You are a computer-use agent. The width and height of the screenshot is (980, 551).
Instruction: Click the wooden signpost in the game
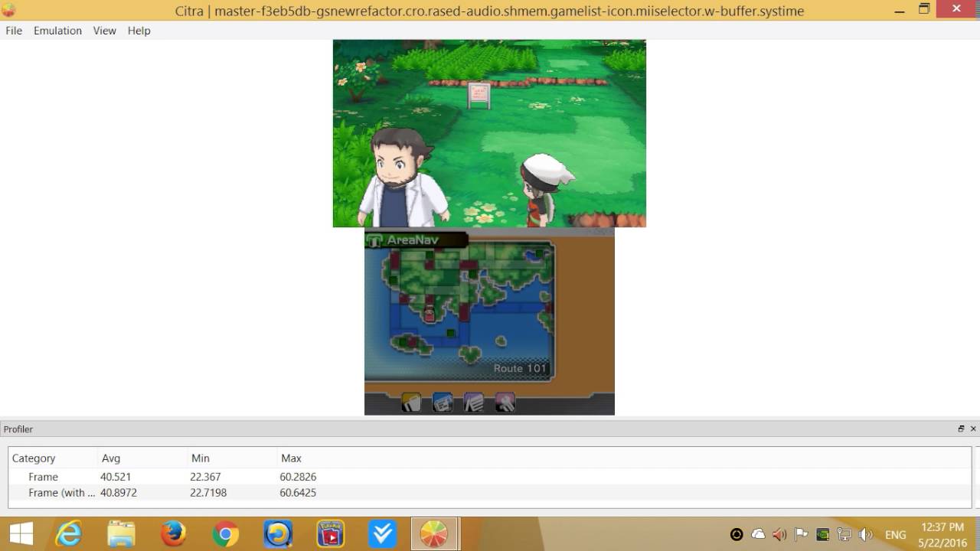[x=479, y=96]
